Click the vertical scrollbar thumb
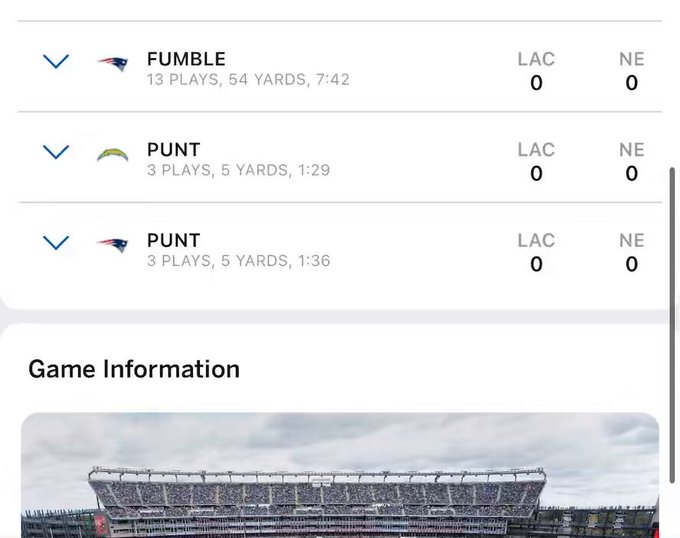Image resolution: width=680 pixels, height=538 pixels. click(673, 325)
